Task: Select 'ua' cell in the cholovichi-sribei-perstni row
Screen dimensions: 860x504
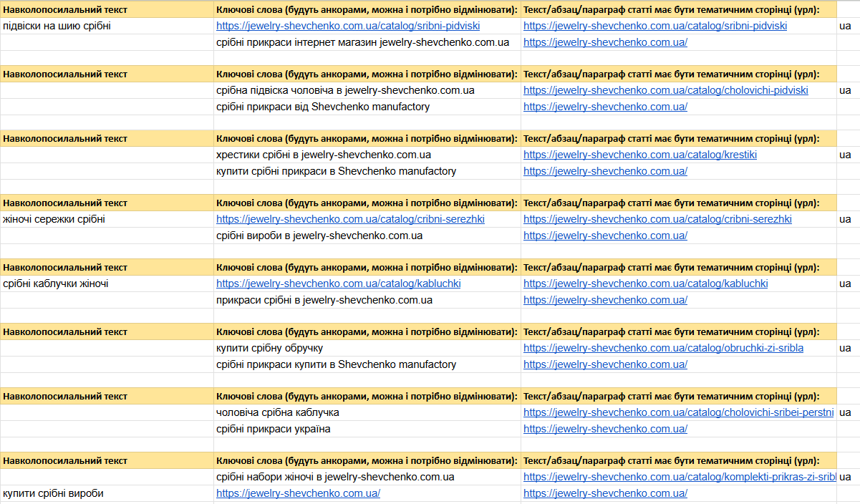Action: [x=848, y=412]
